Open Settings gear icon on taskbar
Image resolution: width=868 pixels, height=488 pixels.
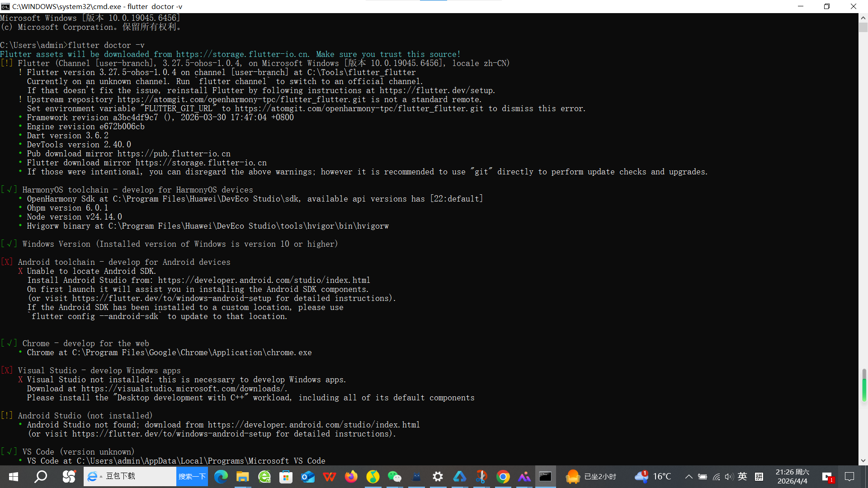click(438, 476)
